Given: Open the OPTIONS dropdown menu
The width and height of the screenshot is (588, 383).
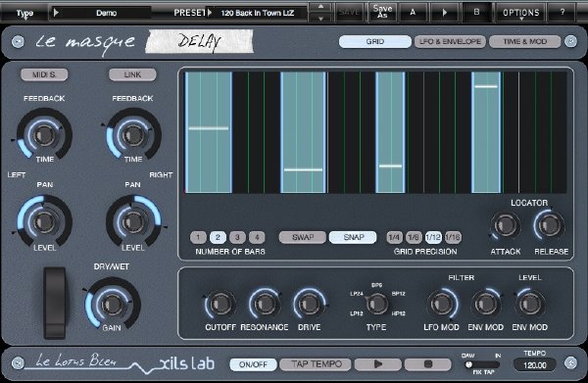Looking at the screenshot, I should (x=521, y=13).
